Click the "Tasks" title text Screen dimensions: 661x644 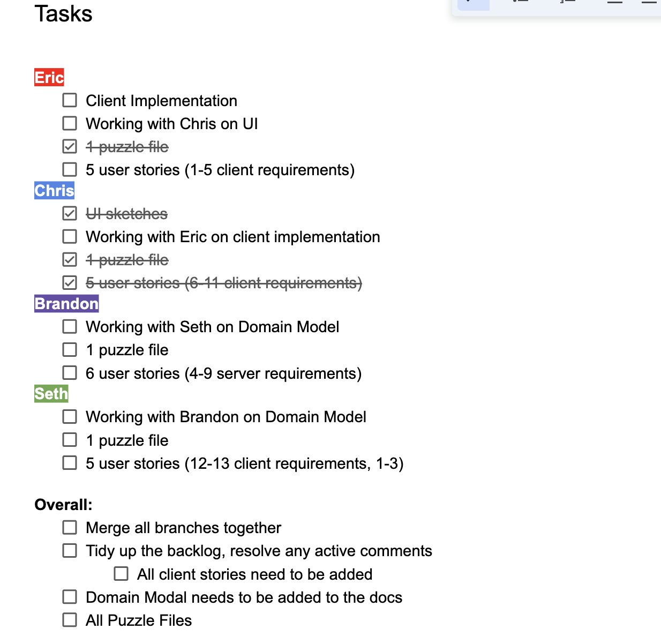[x=64, y=13]
